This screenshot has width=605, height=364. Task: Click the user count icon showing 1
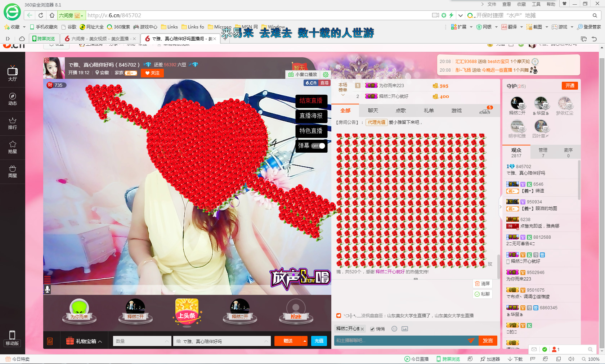pos(556,349)
